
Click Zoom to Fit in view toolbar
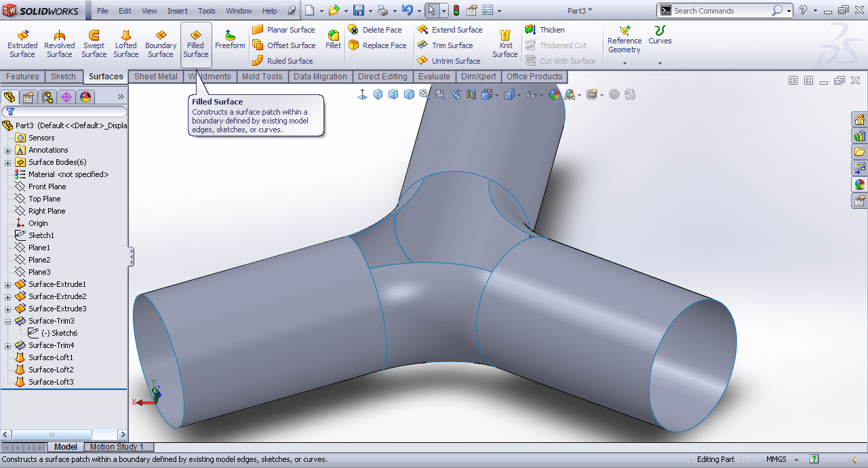pos(425,94)
